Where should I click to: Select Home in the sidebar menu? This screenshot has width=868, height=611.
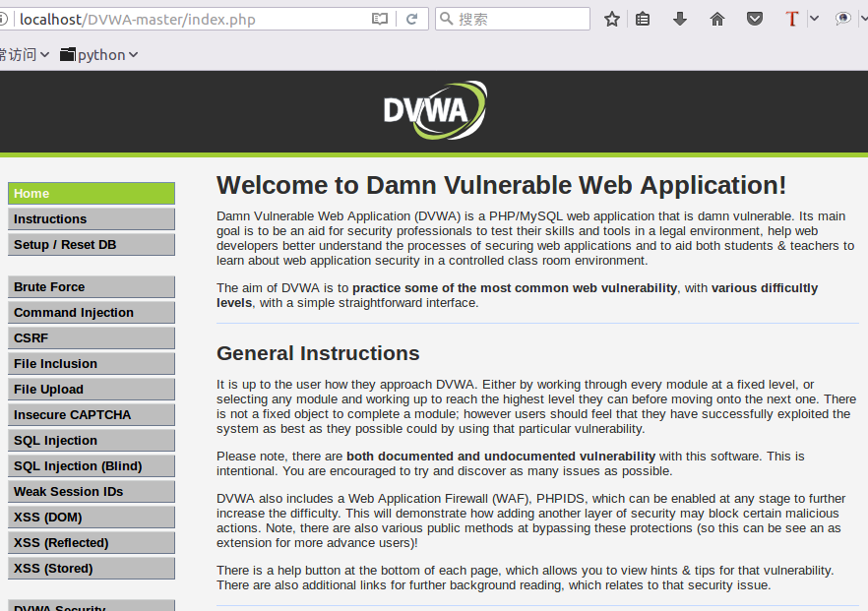pos(92,194)
